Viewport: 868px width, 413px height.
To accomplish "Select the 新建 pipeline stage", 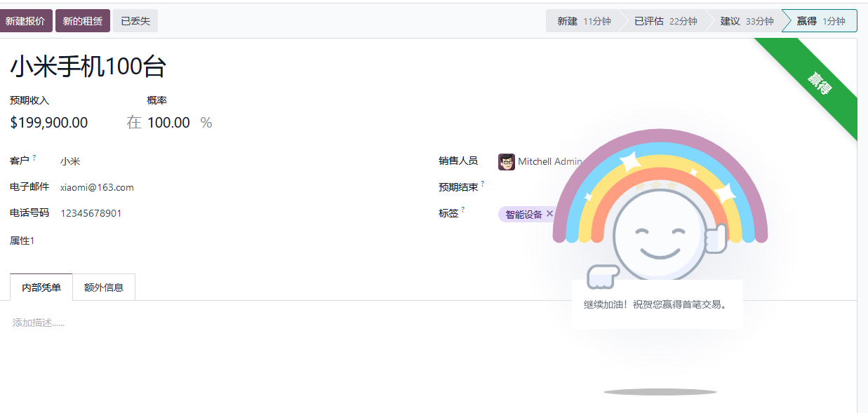I will click(x=584, y=21).
